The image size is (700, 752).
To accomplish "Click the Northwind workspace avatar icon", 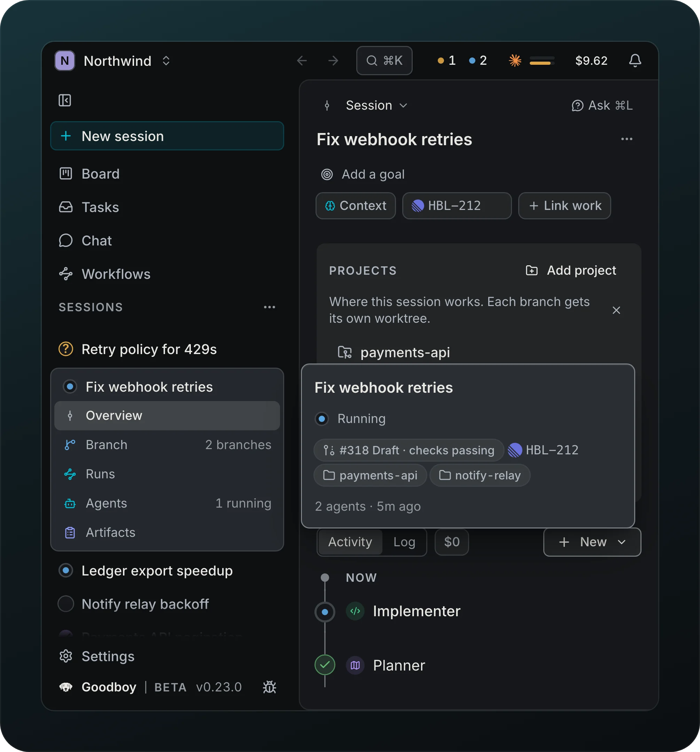I will coord(65,61).
